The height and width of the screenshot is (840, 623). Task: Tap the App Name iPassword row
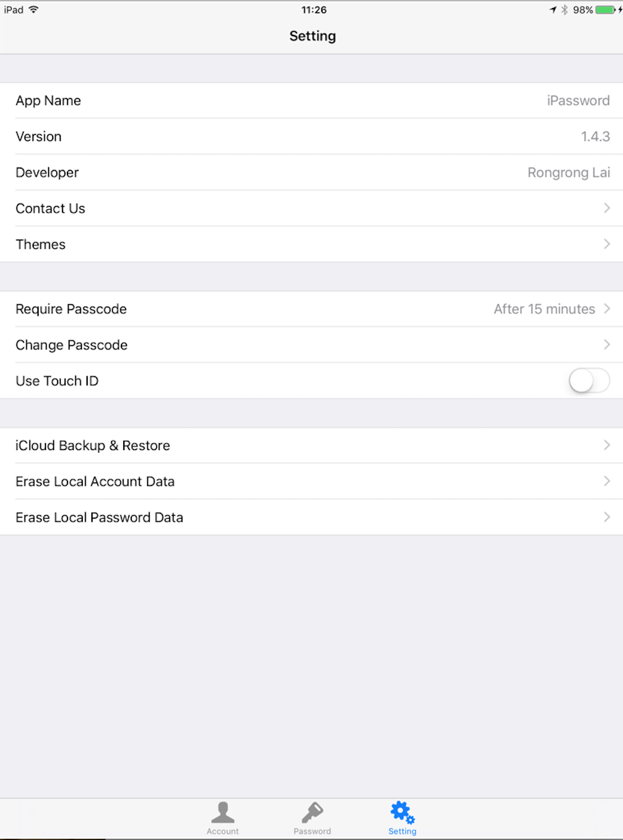[x=311, y=101]
